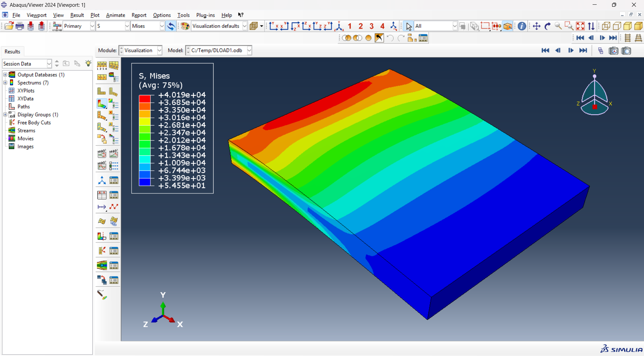Click the Print icon in toolbar
This screenshot has width=644, height=356.
[x=20, y=26]
